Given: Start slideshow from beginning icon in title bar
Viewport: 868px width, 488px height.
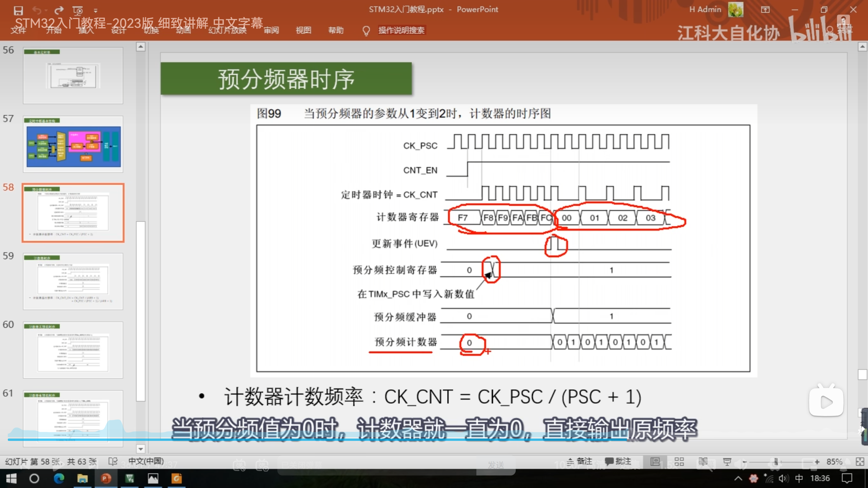Looking at the screenshot, I should (x=78, y=11).
